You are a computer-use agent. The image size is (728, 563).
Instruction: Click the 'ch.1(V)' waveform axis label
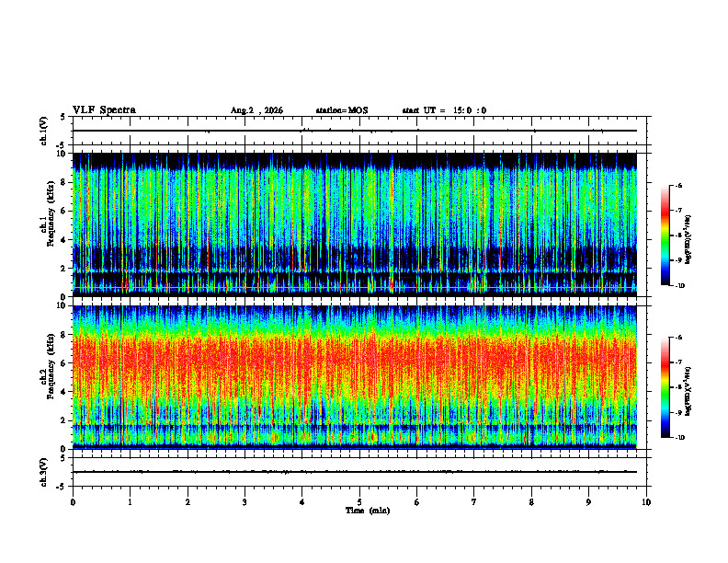click(x=44, y=131)
